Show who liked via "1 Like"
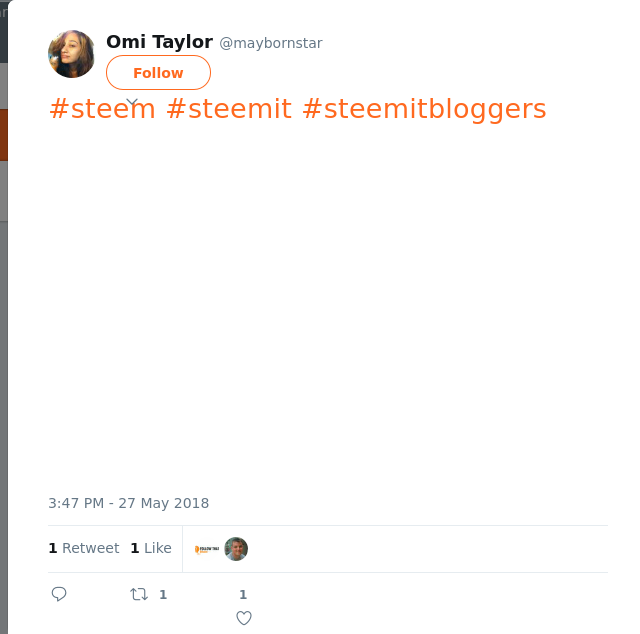 click(151, 548)
